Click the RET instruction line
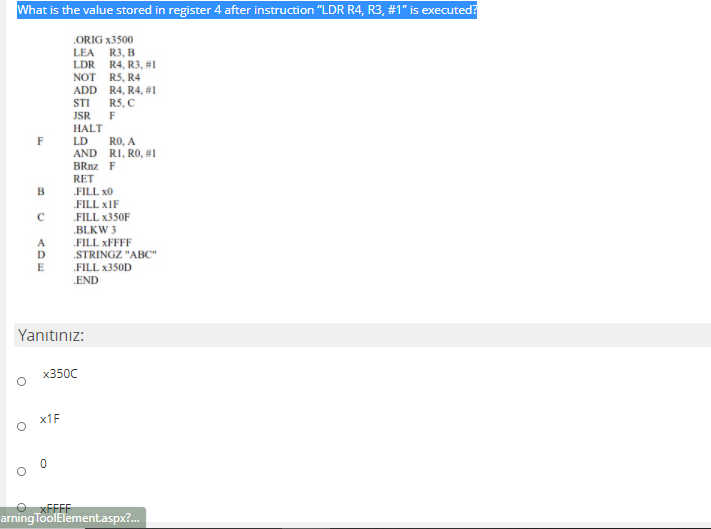This screenshot has height=529, width=711. coord(83,179)
